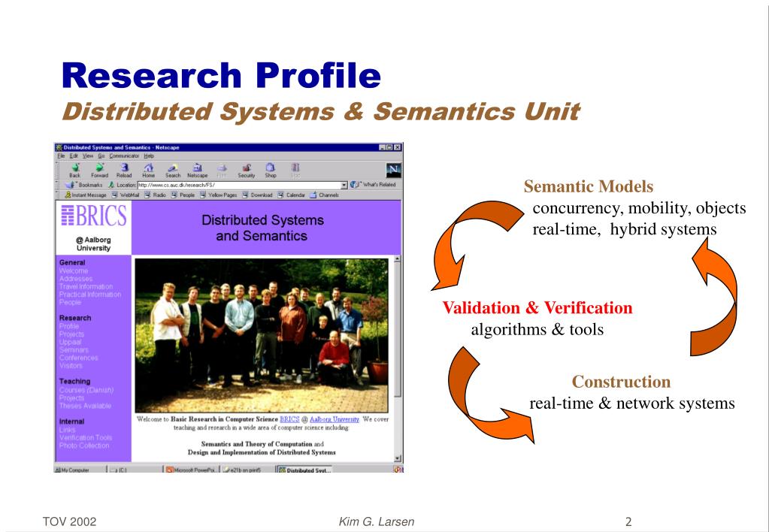This screenshot has width=769, height=532.
Task: Switch to Microsoft PowerPoint in the taskbar
Action: coord(192,470)
